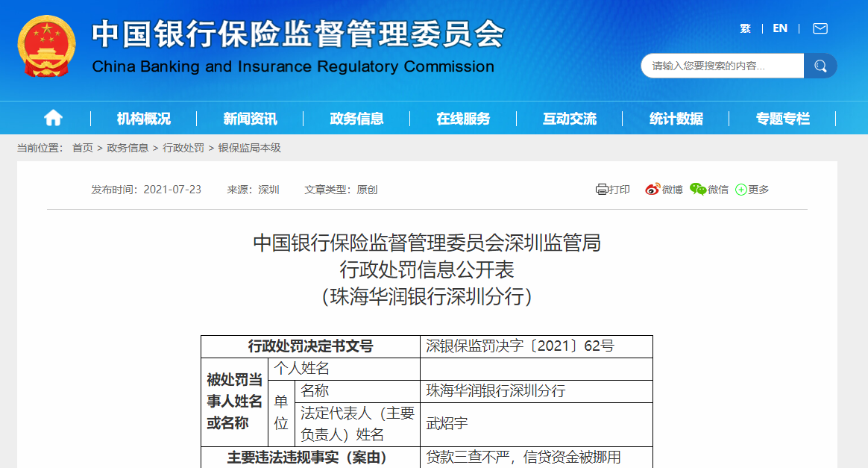Click the 打印 print label
The width and height of the screenshot is (868, 468).
point(620,190)
